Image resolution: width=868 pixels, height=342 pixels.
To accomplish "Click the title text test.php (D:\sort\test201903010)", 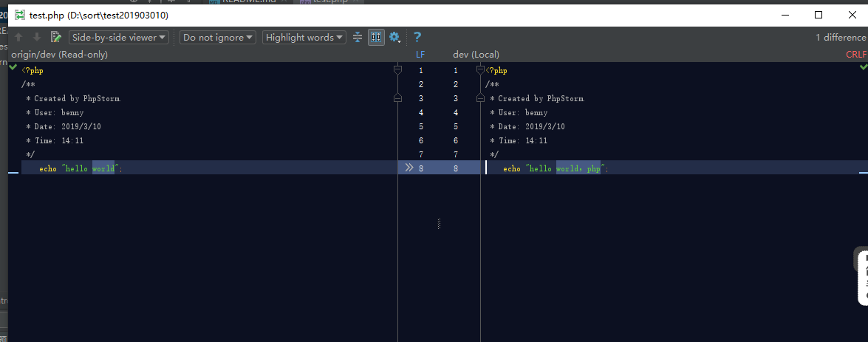I will pyautogui.click(x=98, y=16).
